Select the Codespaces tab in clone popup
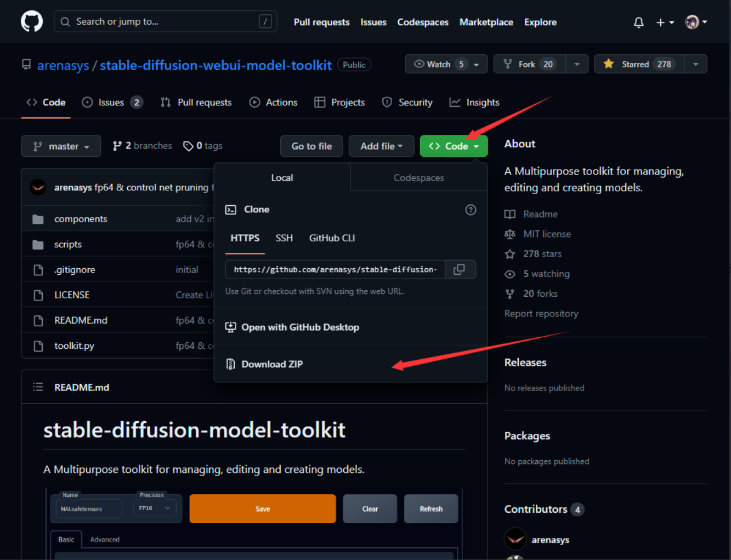This screenshot has width=731, height=560. 419,178
